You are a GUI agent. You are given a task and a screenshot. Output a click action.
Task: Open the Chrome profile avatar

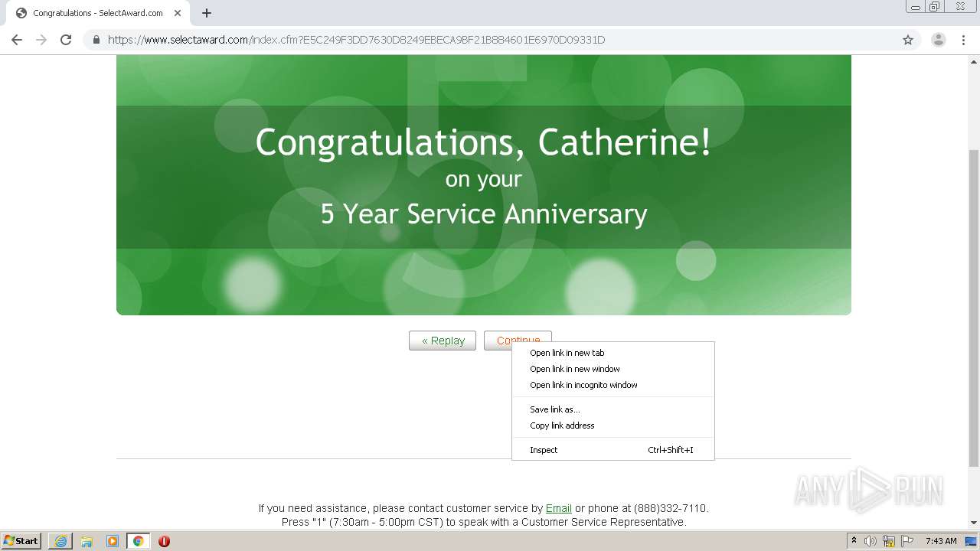point(939,40)
